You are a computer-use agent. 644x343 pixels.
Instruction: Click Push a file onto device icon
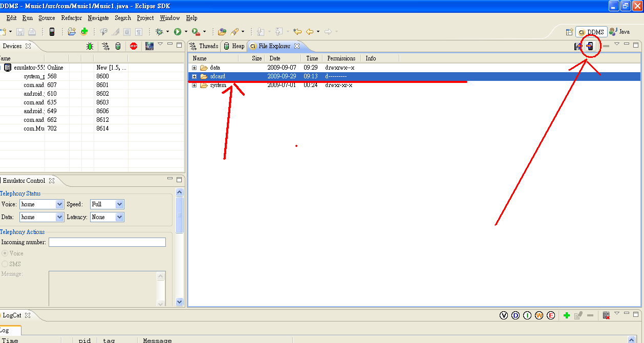coord(590,46)
